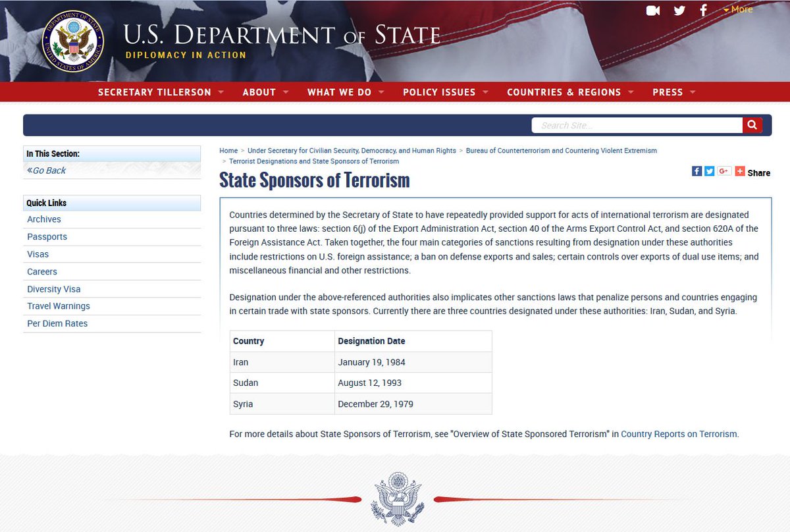The image size is (790, 532).
Task: Open the Careers quick link
Action: [x=42, y=271]
